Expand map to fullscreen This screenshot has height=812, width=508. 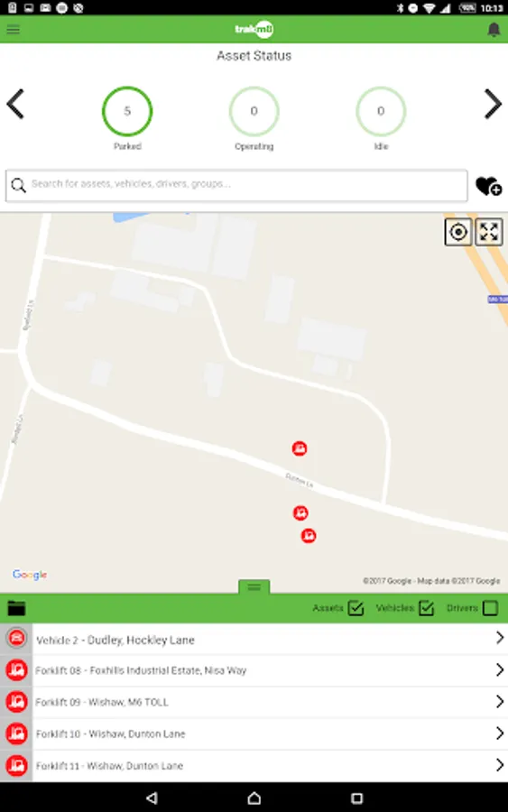tap(489, 232)
